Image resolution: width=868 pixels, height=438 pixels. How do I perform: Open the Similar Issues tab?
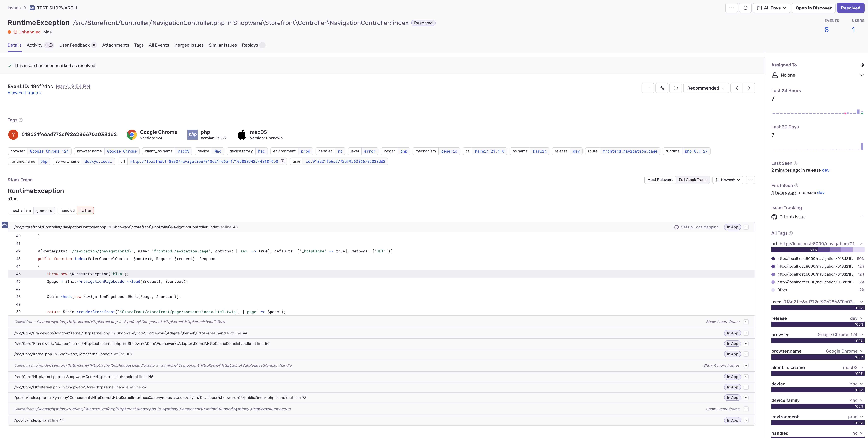[x=222, y=45]
